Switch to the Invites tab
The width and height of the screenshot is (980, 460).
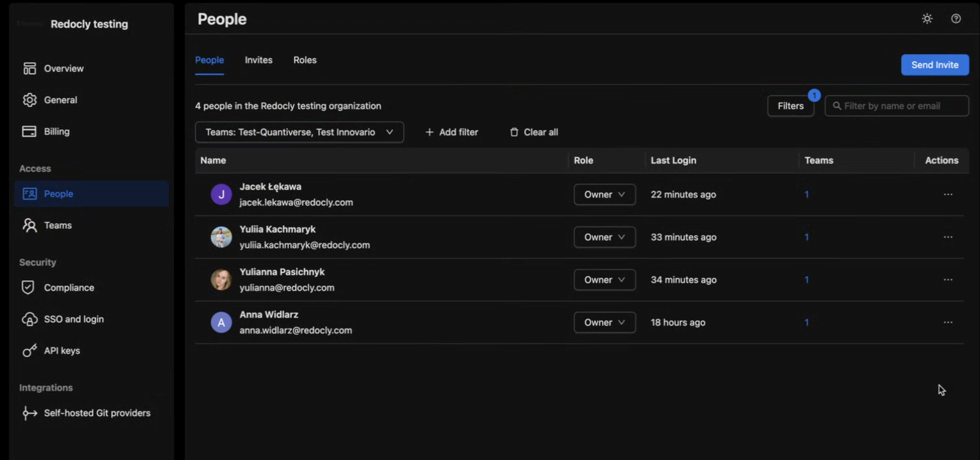click(258, 60)
